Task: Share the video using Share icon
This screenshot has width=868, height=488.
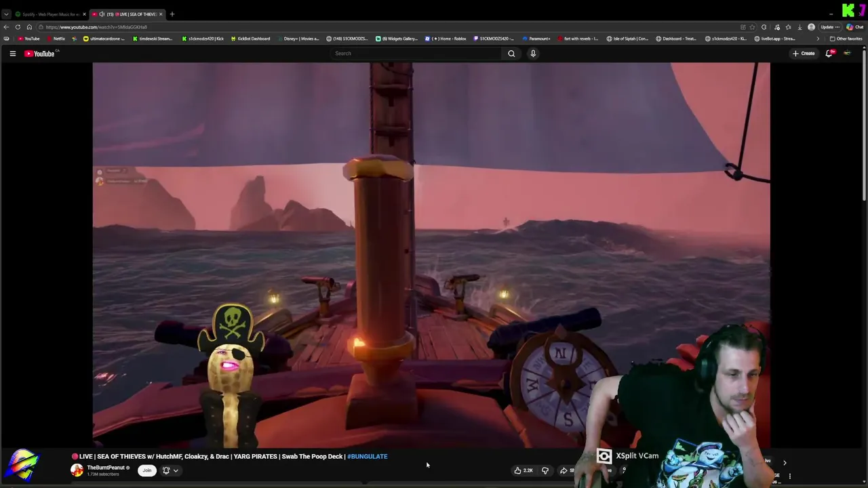Action: 565,470
